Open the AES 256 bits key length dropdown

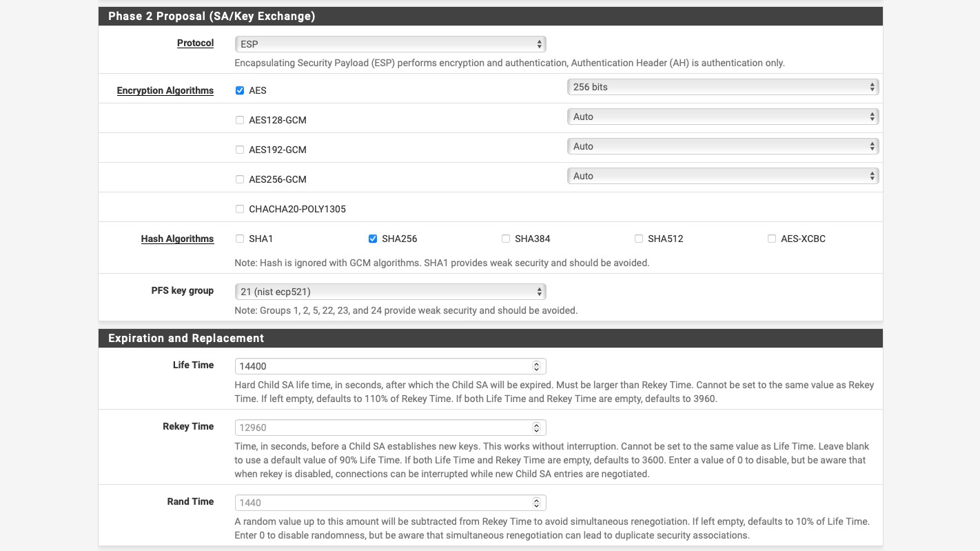point(722,88)
